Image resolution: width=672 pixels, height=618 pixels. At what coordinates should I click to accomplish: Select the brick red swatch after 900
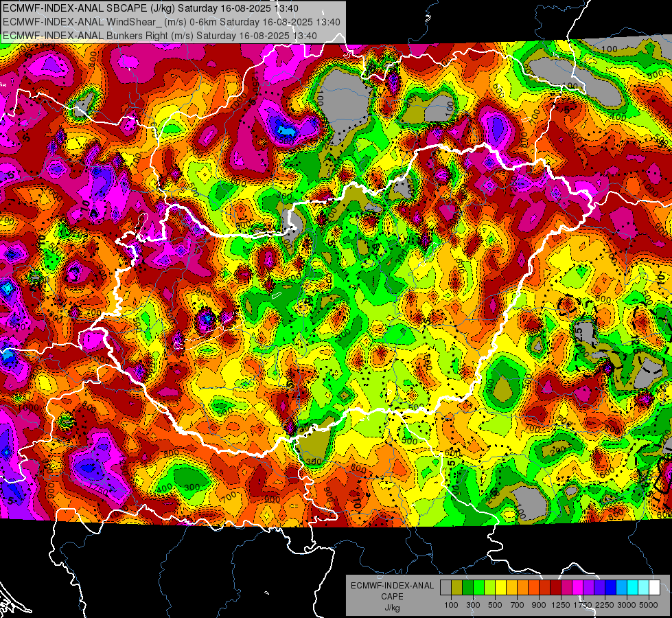coord(545,588)
